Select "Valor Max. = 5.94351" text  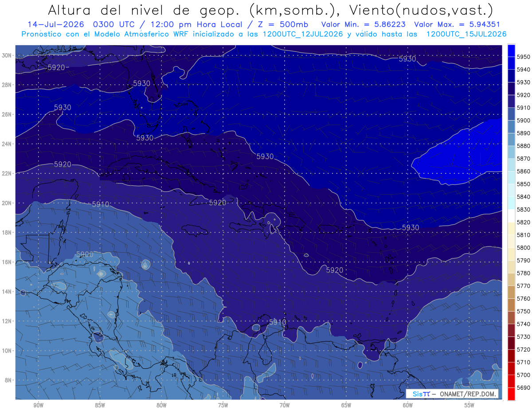point(457,24)
